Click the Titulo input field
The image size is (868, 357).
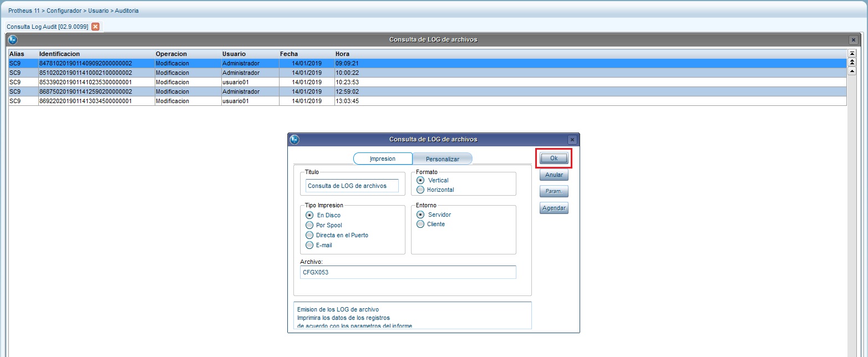point(352,186)
